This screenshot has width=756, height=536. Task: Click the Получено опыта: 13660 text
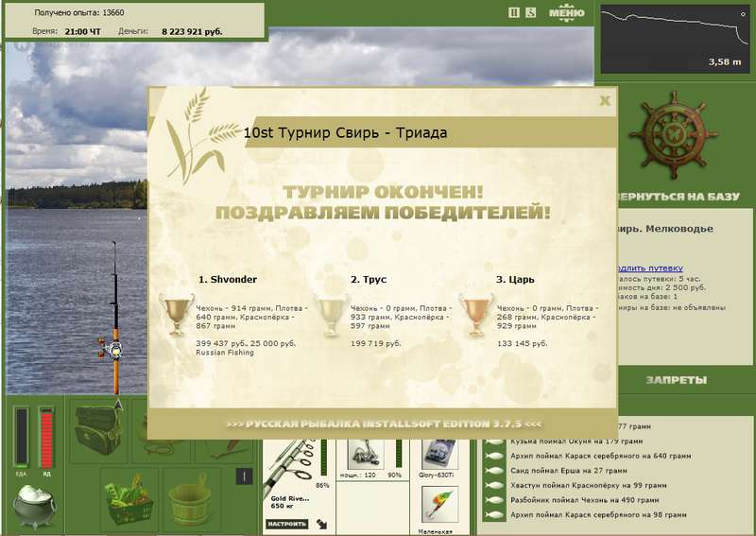coord(79,12)
